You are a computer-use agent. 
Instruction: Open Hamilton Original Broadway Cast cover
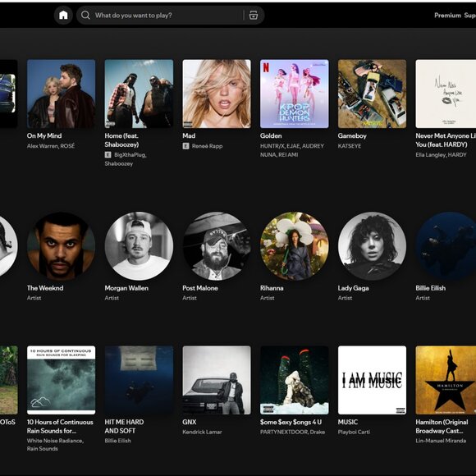pyautogui.click(x=446, y=380)
